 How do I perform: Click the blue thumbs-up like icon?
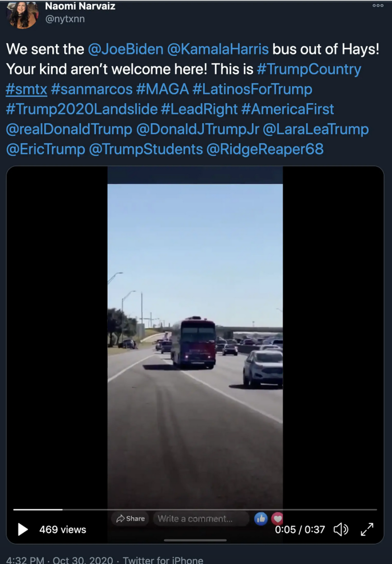pos(261,518)
